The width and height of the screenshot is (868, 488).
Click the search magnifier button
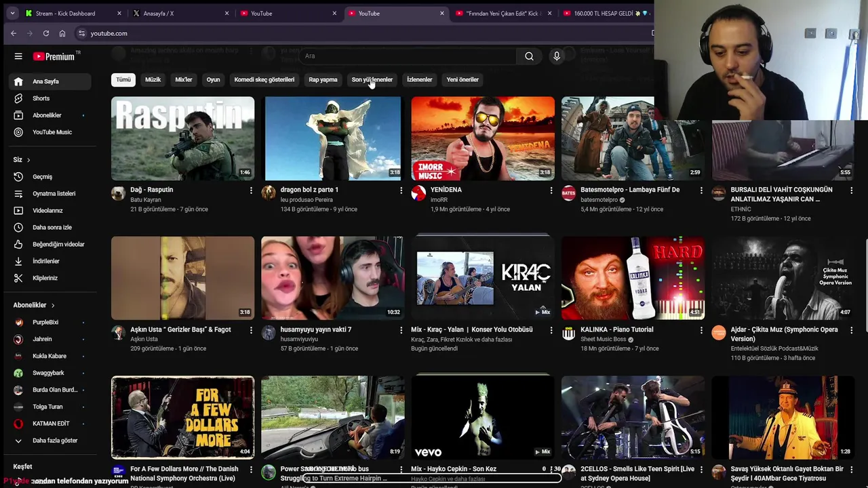pos(529,56)
